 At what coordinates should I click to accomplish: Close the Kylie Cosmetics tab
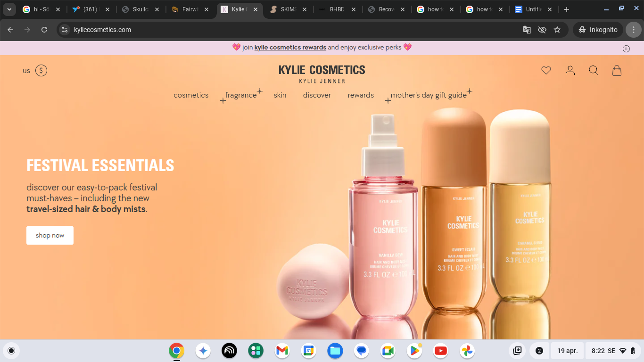tap(256, 9)
